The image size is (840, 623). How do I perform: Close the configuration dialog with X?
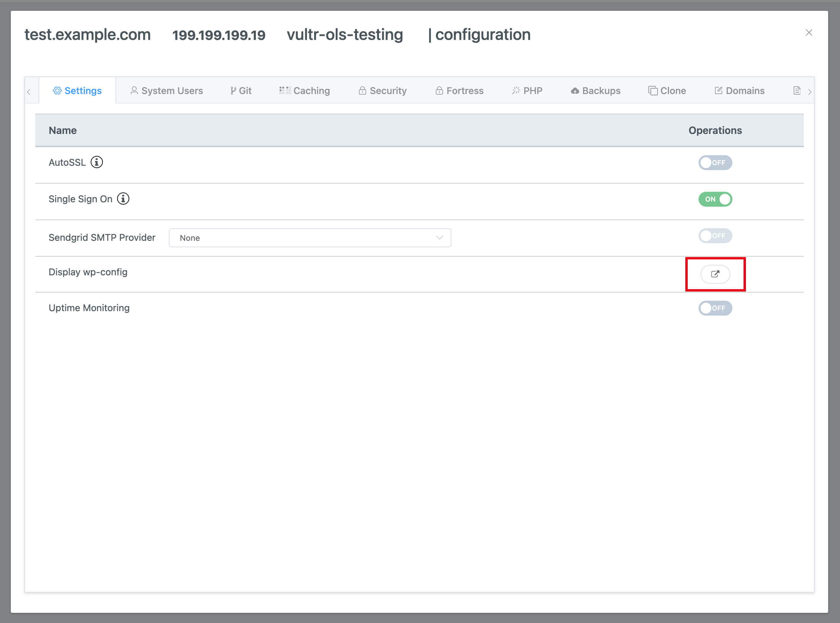click(x=809, y=33)
